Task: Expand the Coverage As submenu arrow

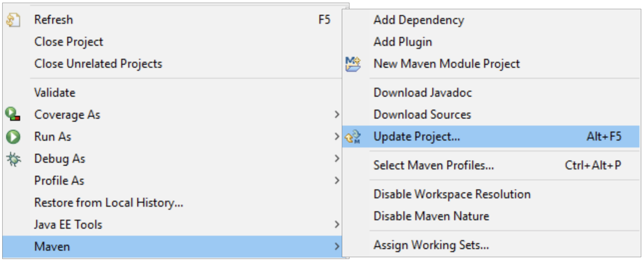Action: 337,114
